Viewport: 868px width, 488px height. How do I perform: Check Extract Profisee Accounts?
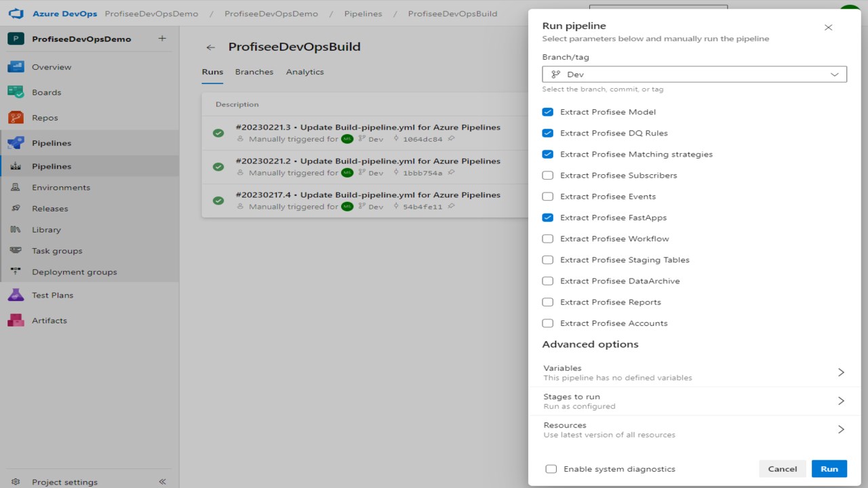pos(548,323)
